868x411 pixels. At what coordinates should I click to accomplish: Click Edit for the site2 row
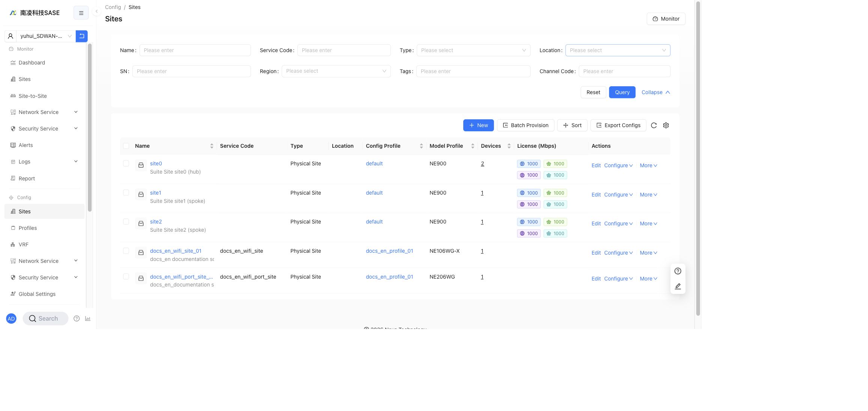click(596, 223)
